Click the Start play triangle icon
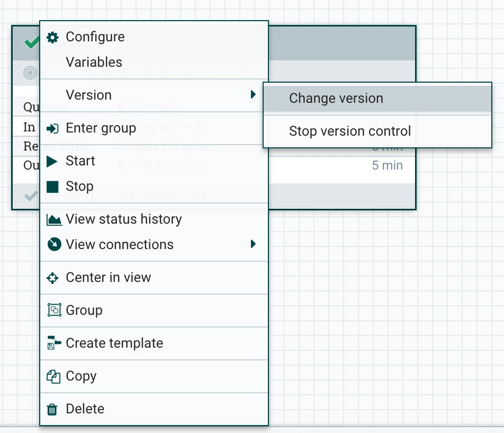The width and height of the screenshot is (504, 433). [x=52, y=161]
